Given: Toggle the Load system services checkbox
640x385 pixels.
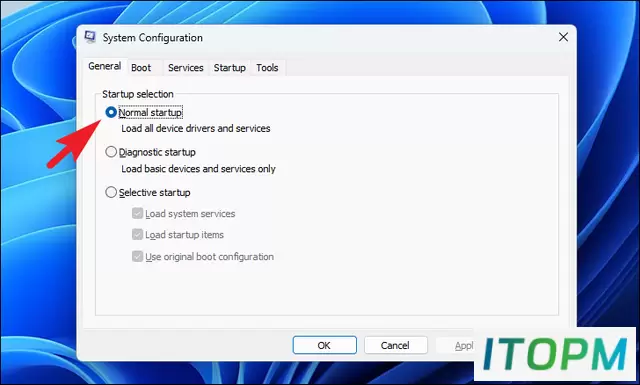Looking at the screenshot, I should pyautogui.click(x=137, y=214).
